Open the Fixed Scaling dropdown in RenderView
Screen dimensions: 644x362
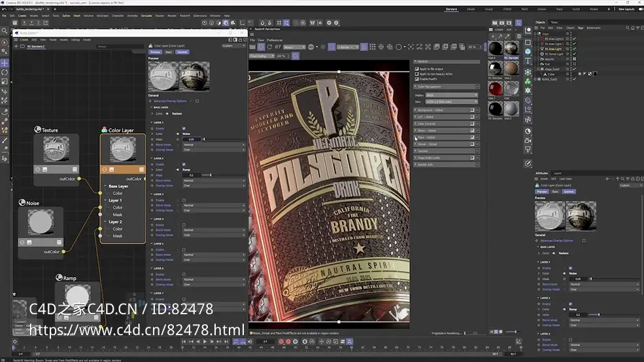(262, 56)
